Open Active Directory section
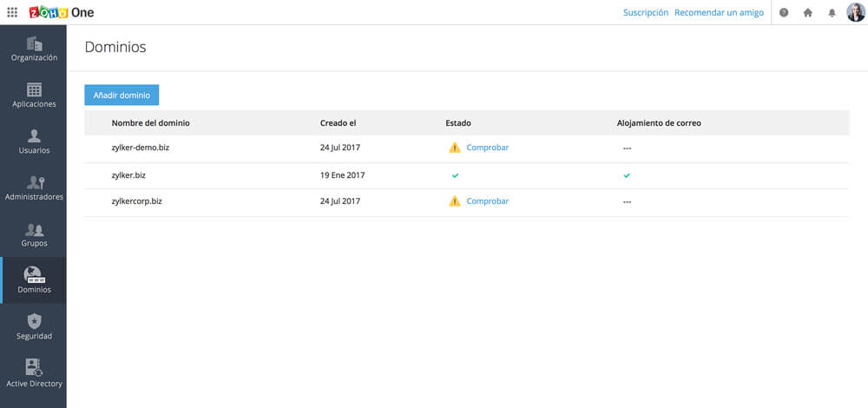The image size is (868, 408). point(34,373)
